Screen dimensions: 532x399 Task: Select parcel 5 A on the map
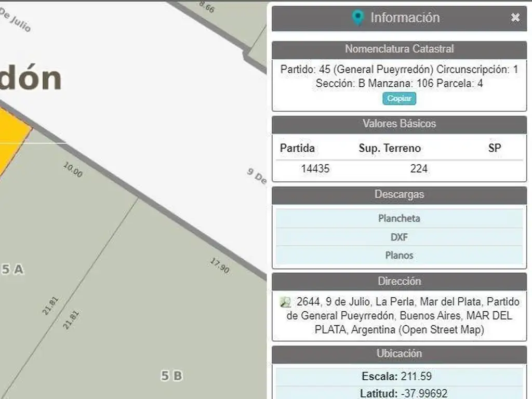[x=12, y=269]
